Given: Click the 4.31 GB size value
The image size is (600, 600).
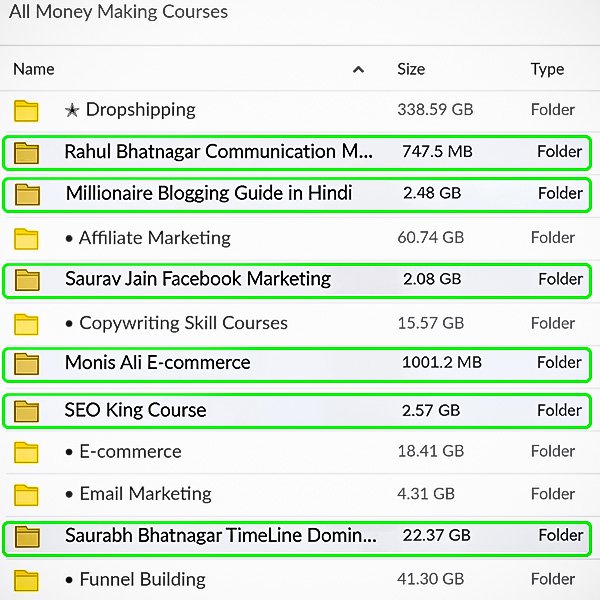Looking at the screenshot, I should point(426,494).
